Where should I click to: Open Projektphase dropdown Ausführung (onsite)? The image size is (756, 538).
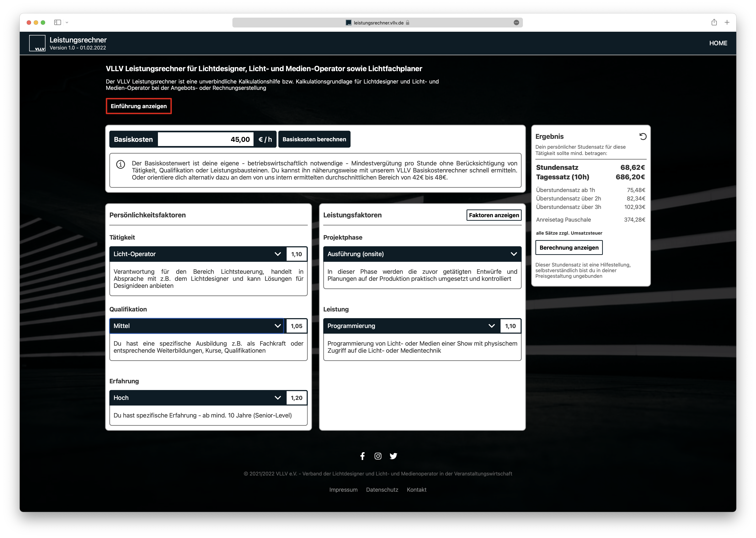[422, 254]
